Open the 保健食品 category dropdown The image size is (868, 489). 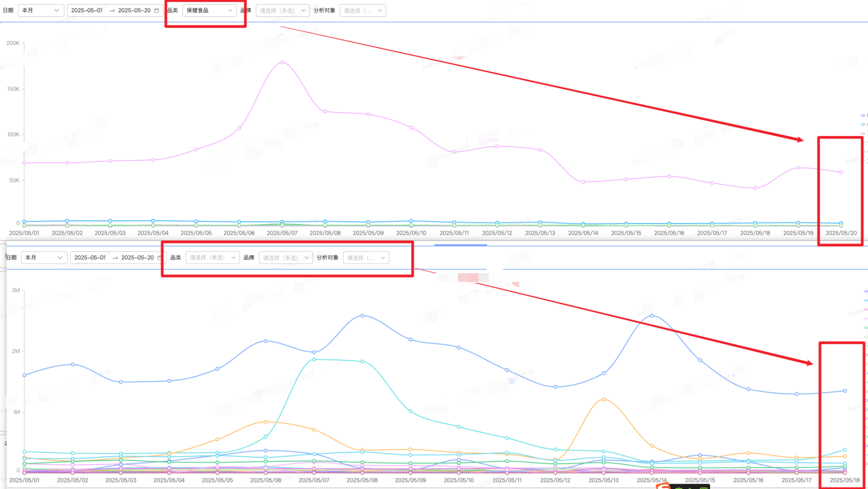click(209, 11)
